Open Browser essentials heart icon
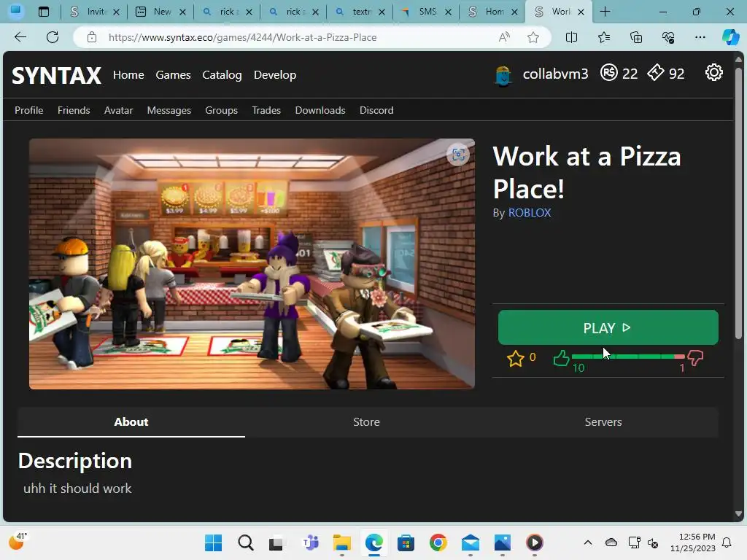 tap(668, 37)
